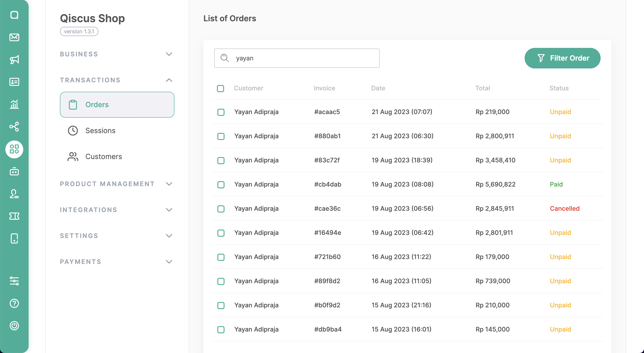Tick checkbox for invoice #acaac5
Viewport: 644px width, 353px height.
click(221, 112)
